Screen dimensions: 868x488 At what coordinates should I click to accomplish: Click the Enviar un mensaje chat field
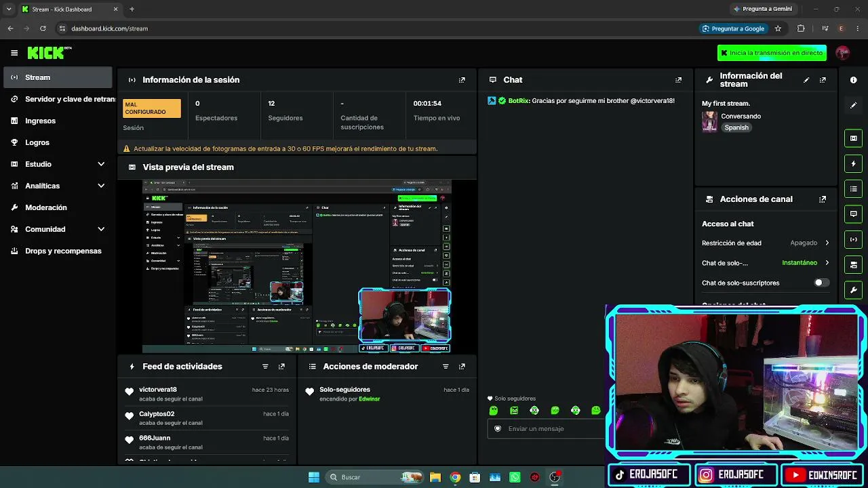tap(547, 428)
